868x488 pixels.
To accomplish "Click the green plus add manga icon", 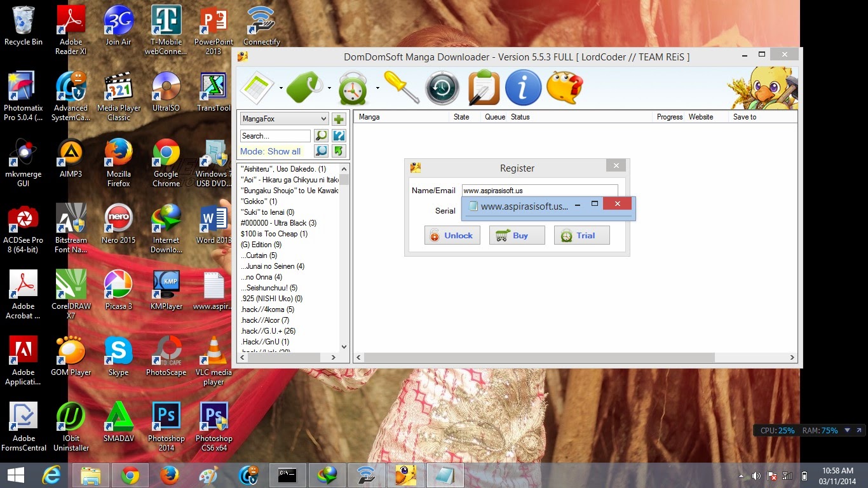I will tap(339, 119).
